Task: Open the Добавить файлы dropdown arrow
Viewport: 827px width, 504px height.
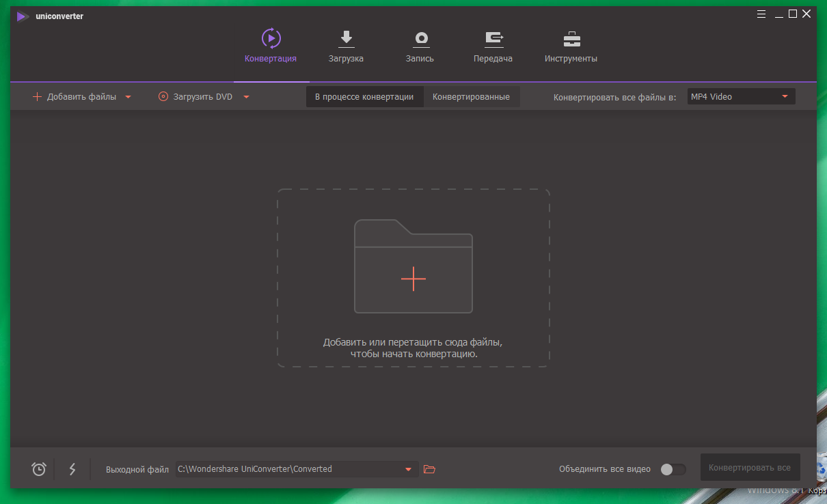Action: click(127, 96)
